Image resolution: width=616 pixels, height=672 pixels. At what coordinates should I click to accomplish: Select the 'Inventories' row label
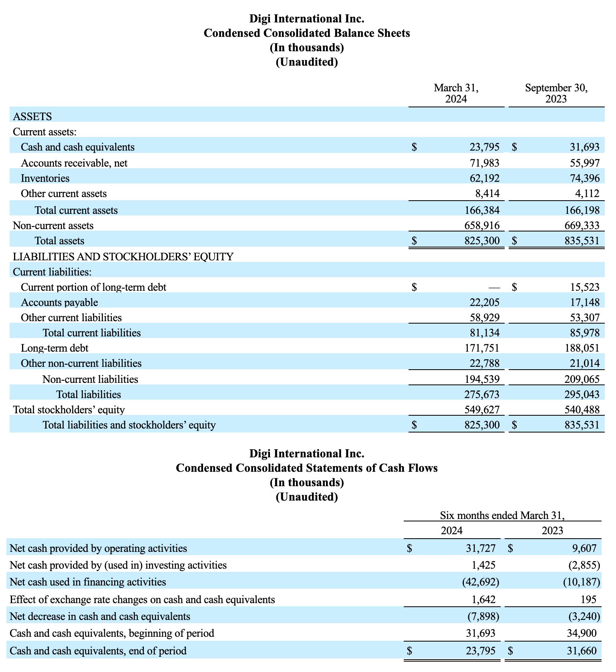coord(45,178)
